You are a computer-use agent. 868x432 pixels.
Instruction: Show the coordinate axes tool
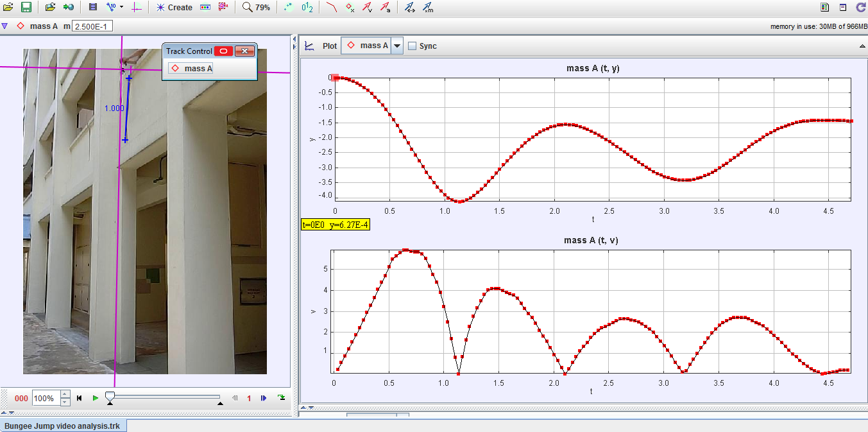tap(134, 7)
